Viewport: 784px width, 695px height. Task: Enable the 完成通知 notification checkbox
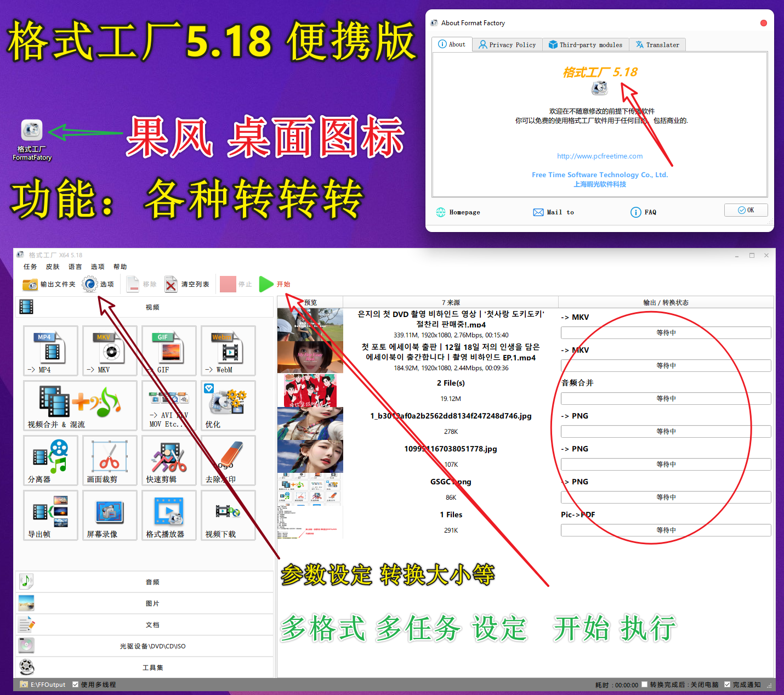727,685
